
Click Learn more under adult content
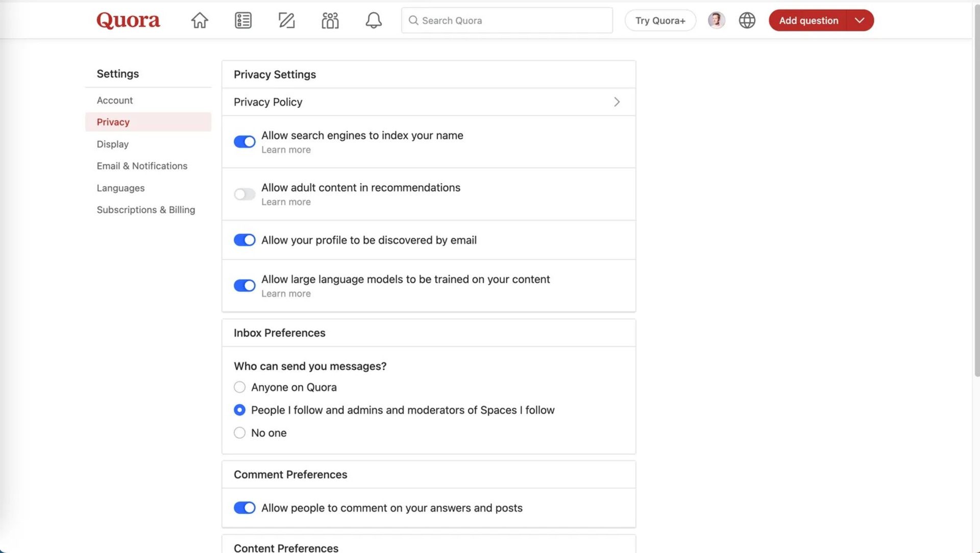click(x=285, y=202)
